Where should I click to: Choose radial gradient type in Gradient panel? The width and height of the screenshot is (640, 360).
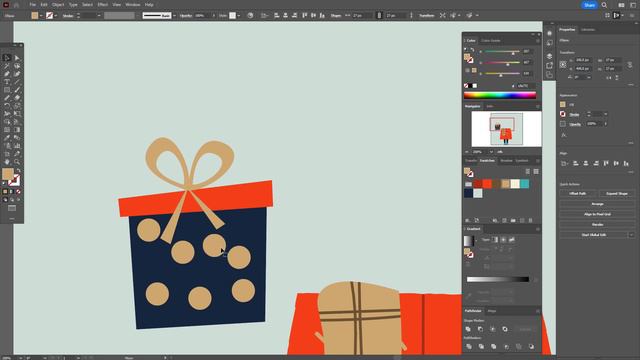point(503,240)
